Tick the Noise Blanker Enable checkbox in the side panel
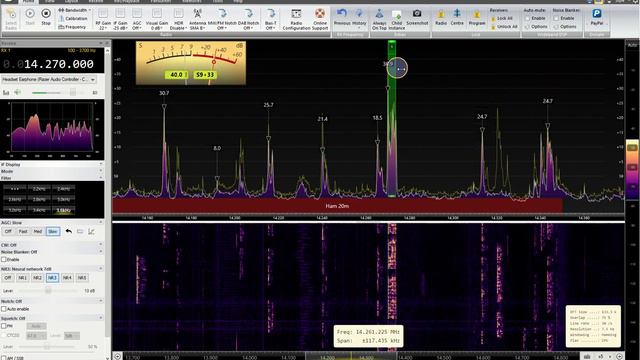 [x=4, y=260]
